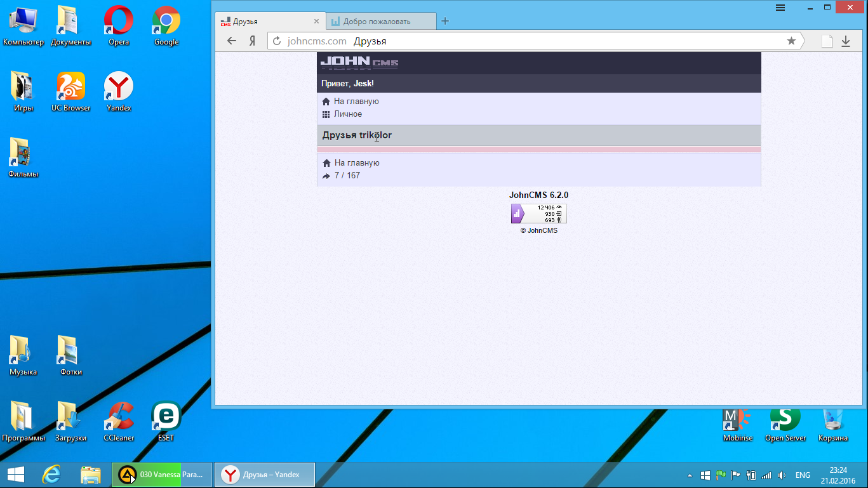Focus the johncms.com address bar
Screen dimensions: 868x488
[x=535, y=41]
